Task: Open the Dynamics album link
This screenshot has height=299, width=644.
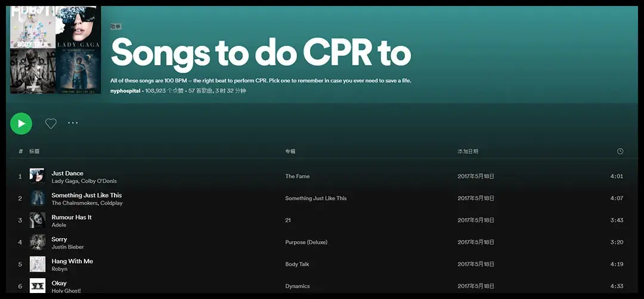Action: pos(298,286)
